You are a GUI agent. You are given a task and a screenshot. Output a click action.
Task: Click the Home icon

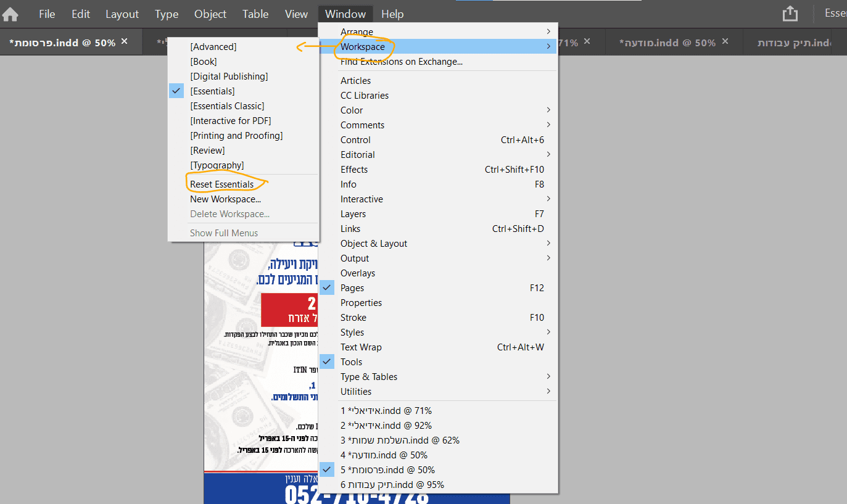point(10,14)
